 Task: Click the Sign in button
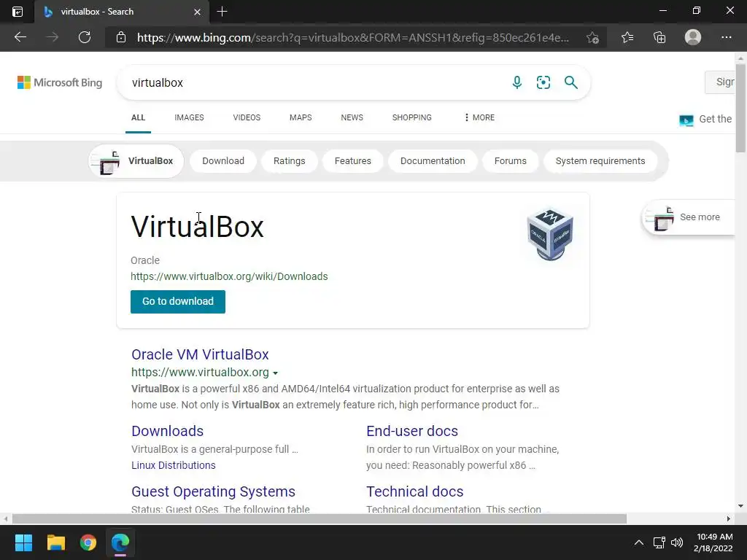[720, 82]
